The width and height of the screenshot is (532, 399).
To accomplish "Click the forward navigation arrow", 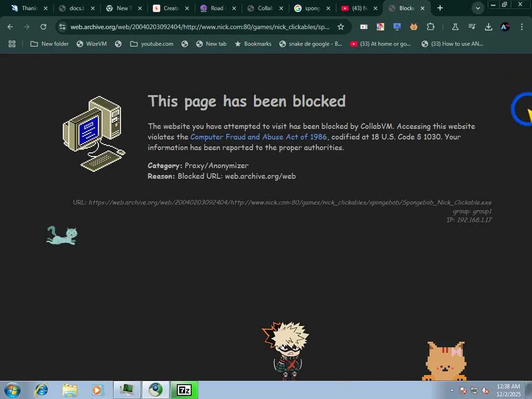I will [x=26, y=27].
